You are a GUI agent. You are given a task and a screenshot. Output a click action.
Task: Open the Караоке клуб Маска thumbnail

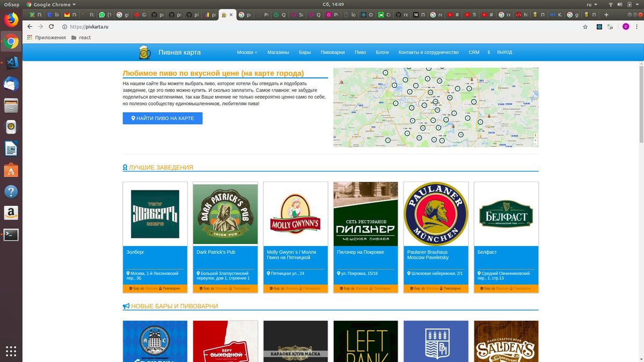tap(296, 341)
